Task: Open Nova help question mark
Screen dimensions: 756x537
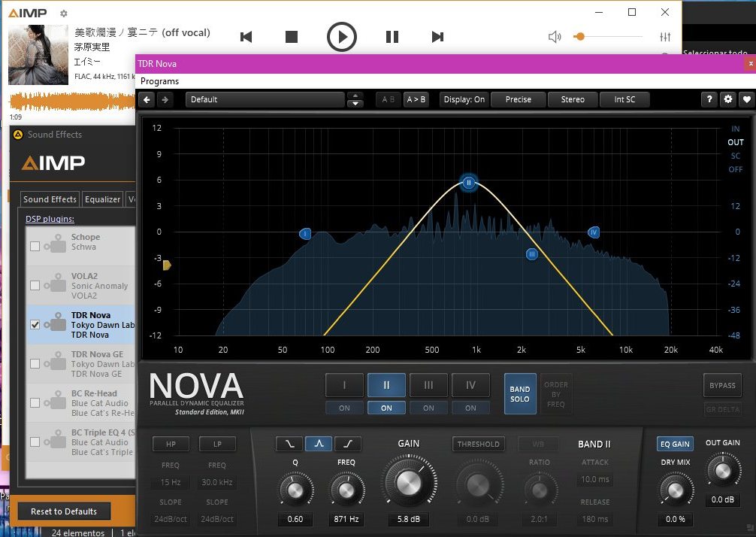Action: point(709,99)
